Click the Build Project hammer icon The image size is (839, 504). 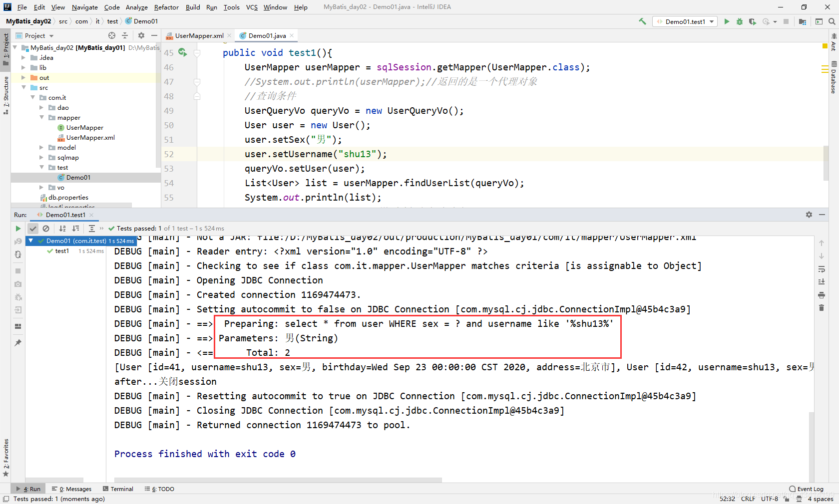pyautogui.click(x=642, y=21)
